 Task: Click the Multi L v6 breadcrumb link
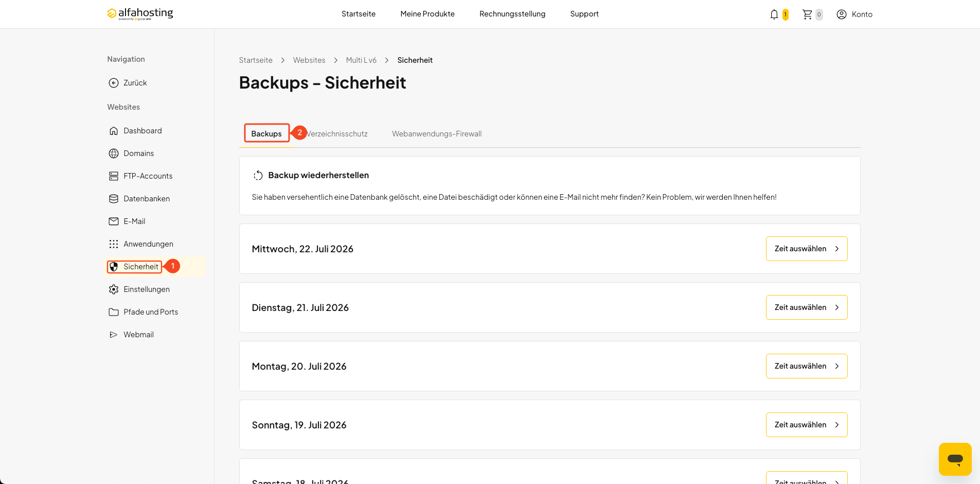[361, 60]
